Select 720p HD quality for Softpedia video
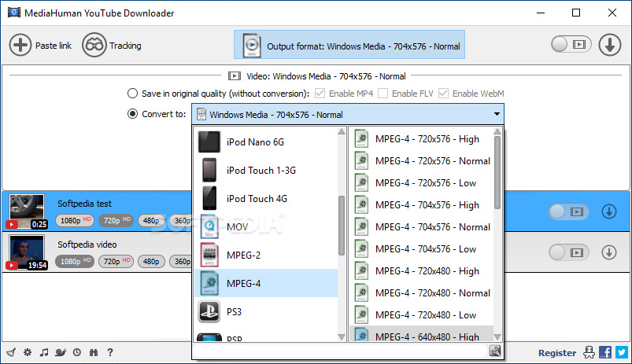 pos(116,261)
